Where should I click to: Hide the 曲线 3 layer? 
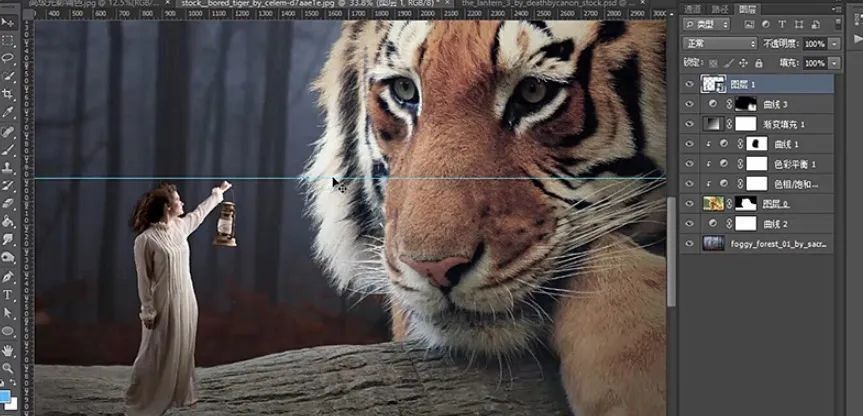click(x=689, y=104)
